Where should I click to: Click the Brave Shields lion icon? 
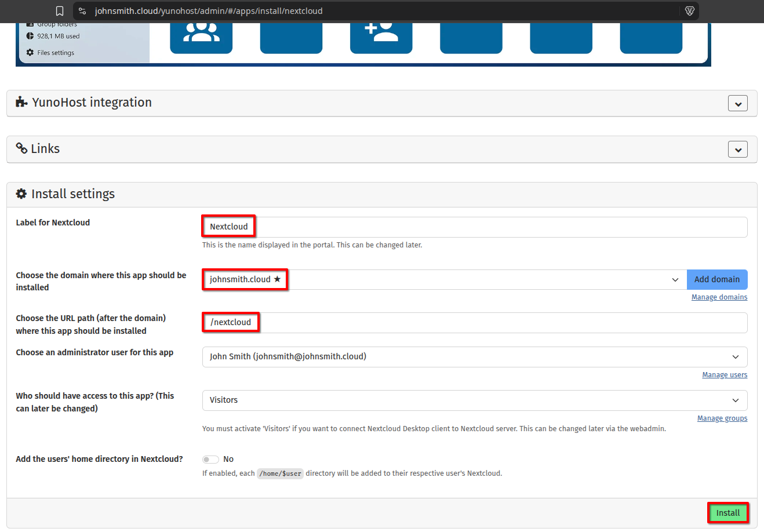690,11
